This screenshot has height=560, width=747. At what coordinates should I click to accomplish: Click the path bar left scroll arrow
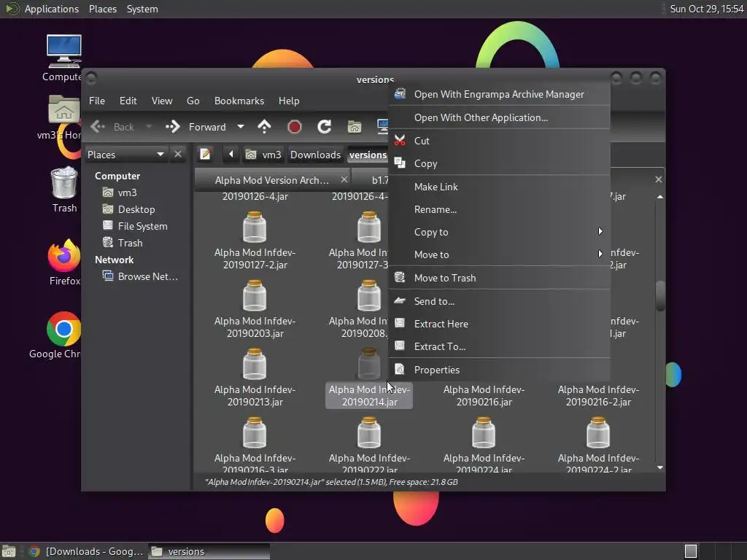pyautogui.click(x=231, y=155)
